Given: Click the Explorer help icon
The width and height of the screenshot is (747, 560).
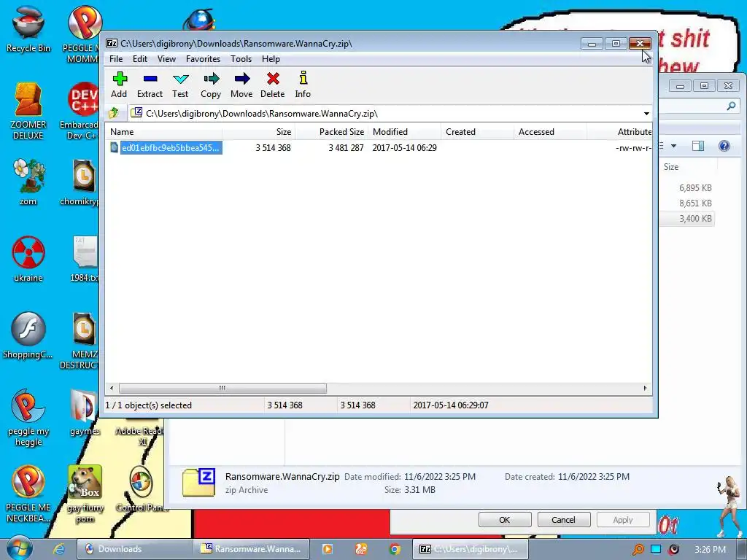Looking at the screenshot, I should (x=724, y=146).
